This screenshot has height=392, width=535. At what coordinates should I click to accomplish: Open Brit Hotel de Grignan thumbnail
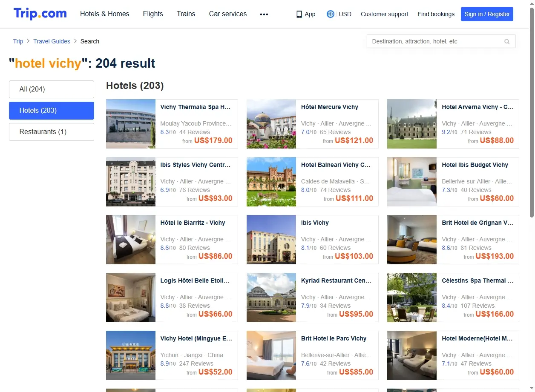pyautogui.click(x=412, y=240)
